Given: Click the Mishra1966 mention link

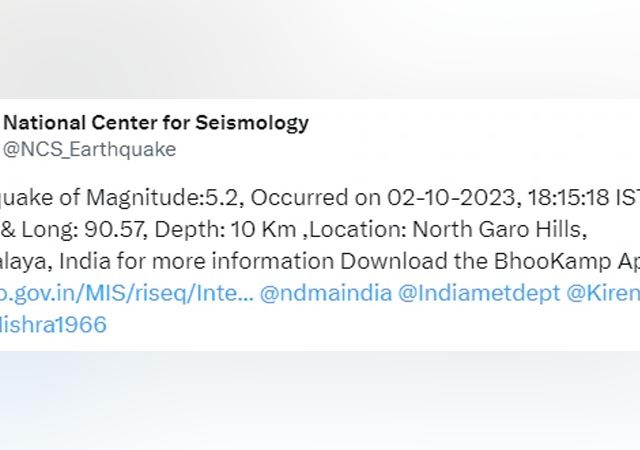Looking at the screenshot, I should point(53,324).
